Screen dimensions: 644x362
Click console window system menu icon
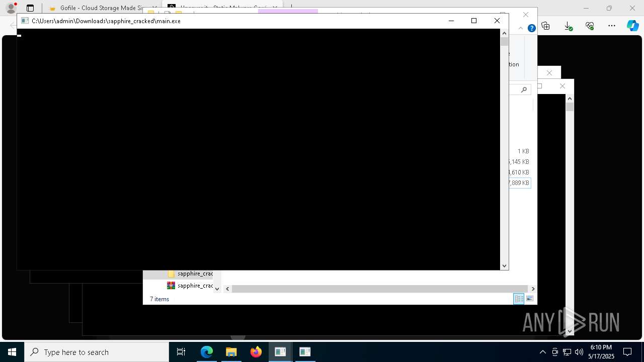coord(25,21)
